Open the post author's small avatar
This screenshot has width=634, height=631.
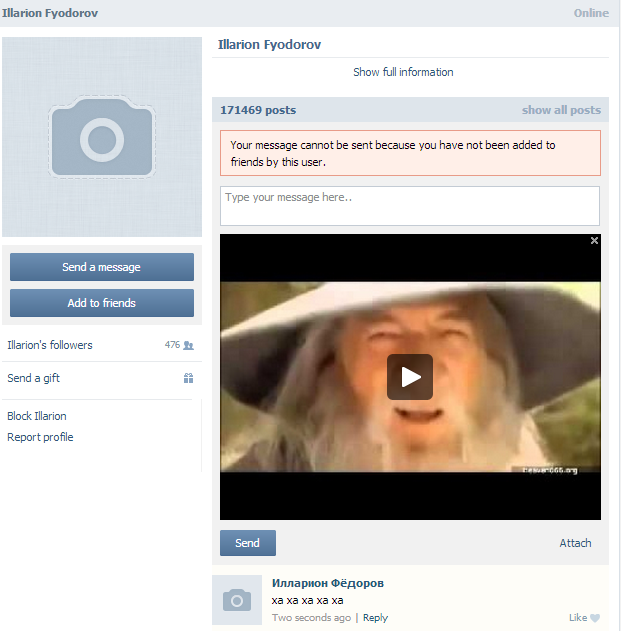pyautogui.click(x=237, y=600)
